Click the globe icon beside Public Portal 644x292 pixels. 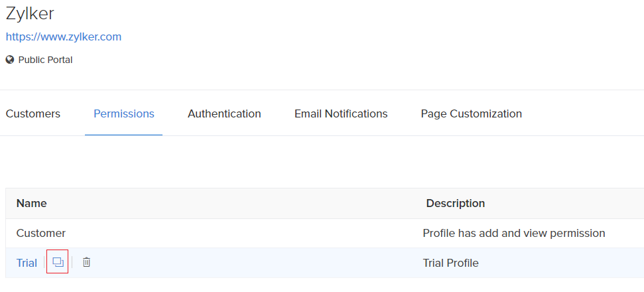click(10, 60)
